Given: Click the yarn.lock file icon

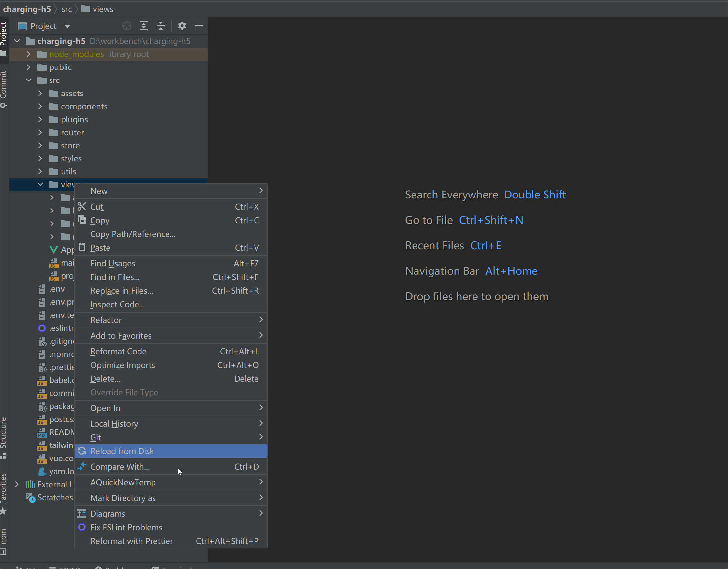Looking at the screenshot, I should coord(42,471).
